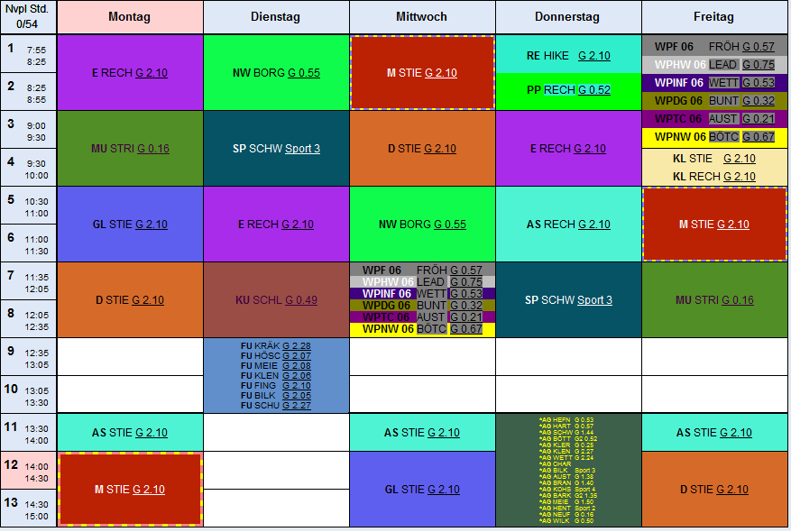The width and height of the screenshot is (791, 532).
Task: Select WPINF 06 WETT entry on Freitag
Action: point(714,82)
